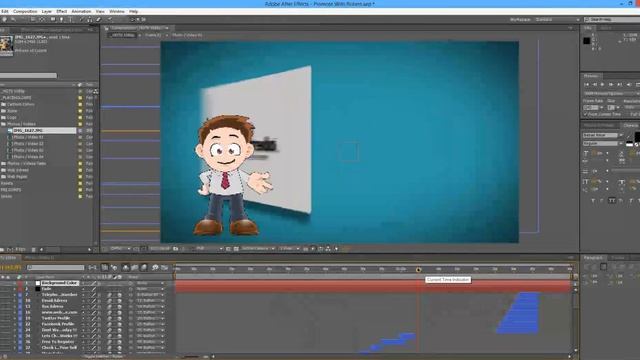Click the RAM Preview Options bar
The image size is (640, 360).
[x=610, y=93]
